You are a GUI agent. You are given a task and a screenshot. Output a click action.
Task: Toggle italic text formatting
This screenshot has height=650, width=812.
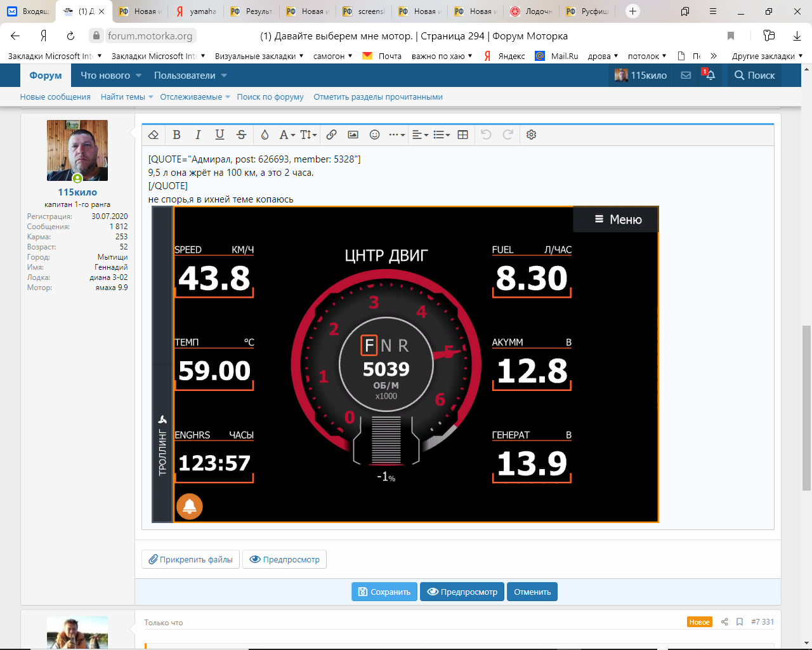click(x=198, y=135)
